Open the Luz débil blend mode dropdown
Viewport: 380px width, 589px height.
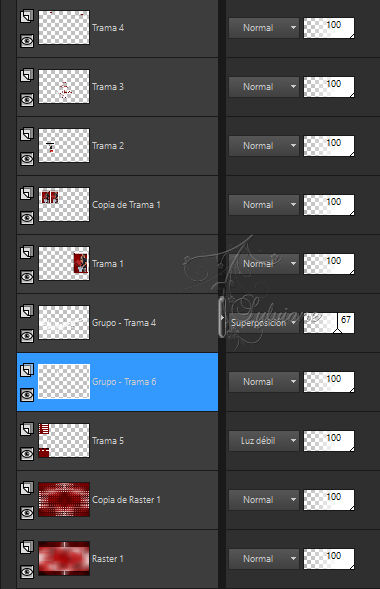[x=264, y=441]
